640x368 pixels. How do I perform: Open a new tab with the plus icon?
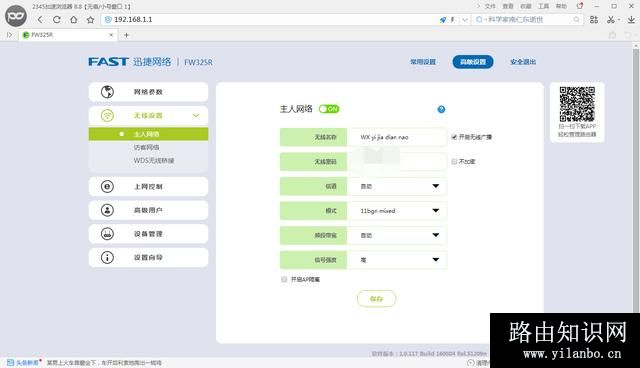126,35
